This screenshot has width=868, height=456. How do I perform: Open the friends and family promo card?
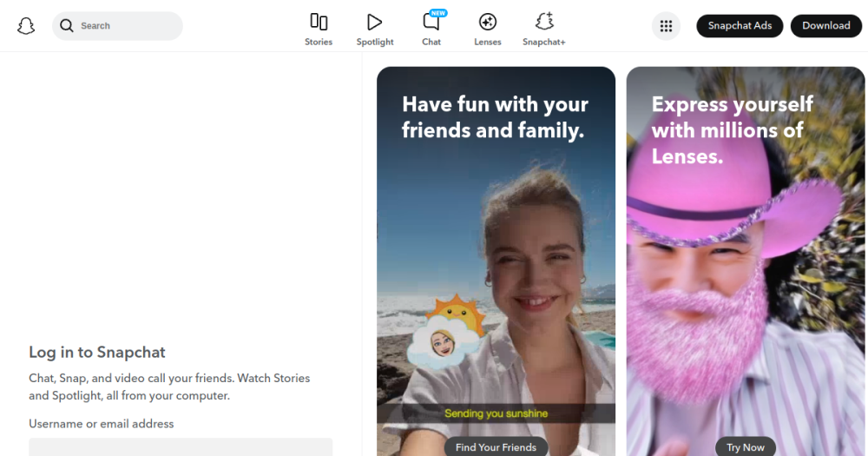[x=496, y=261]
